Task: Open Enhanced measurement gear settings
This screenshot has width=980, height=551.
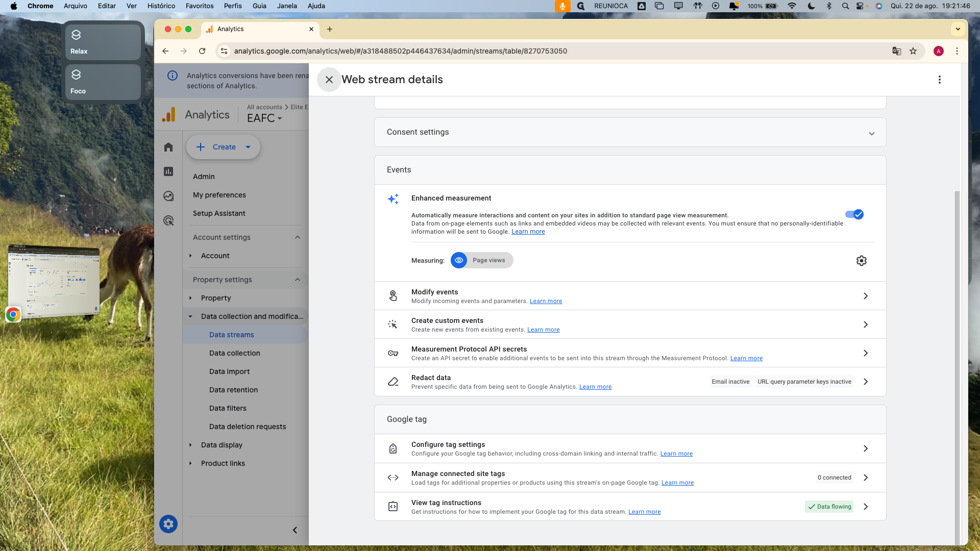Action: (x=862, y=261)
